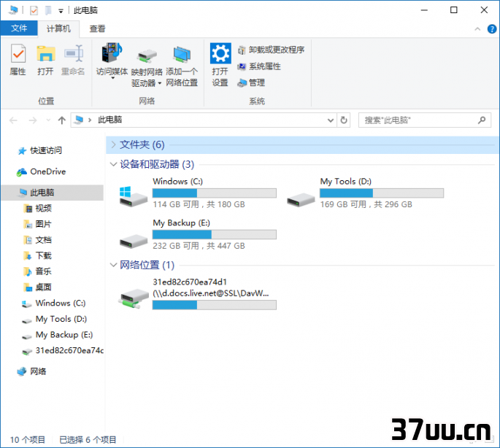Open the Access media (访问媒体) icon

point(112,53)
